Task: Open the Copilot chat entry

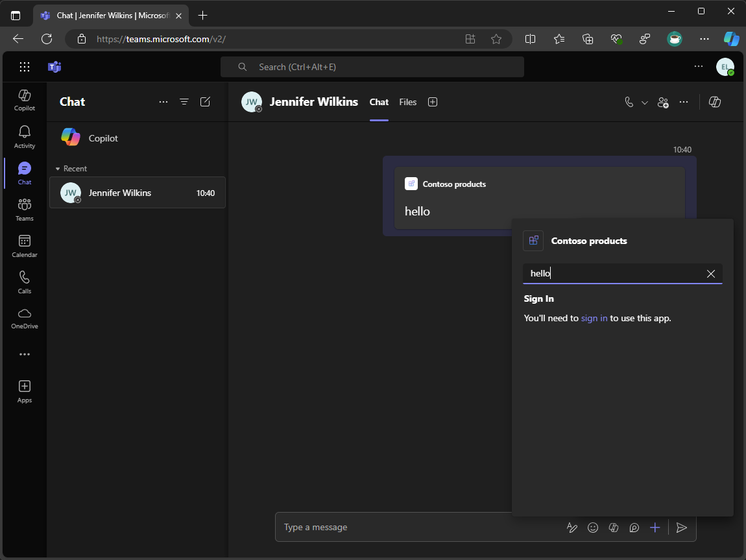Action: click(138, 138)
